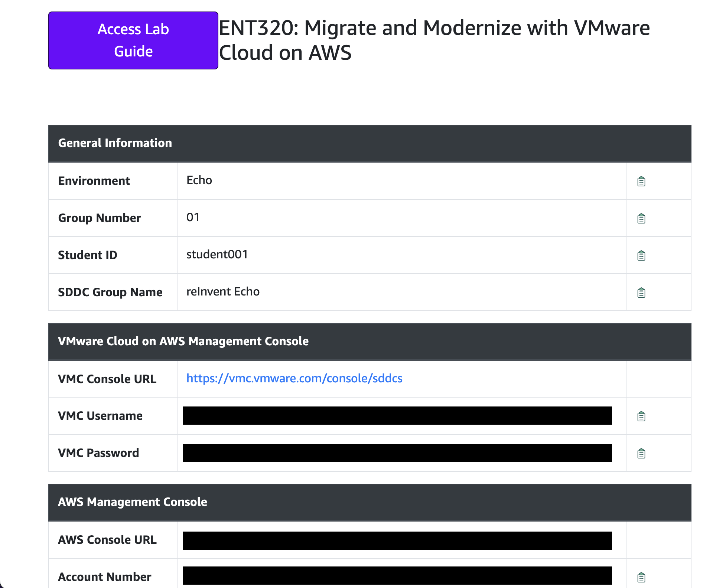716x588 pixels.
Task: Select the Group Number row label
Action: pos(99,218)
